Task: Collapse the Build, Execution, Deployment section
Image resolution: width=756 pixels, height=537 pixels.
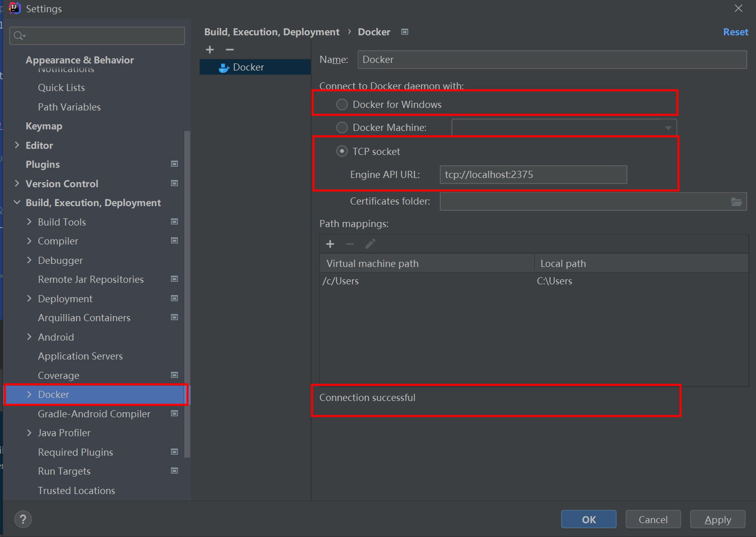Action: (17, 203)
